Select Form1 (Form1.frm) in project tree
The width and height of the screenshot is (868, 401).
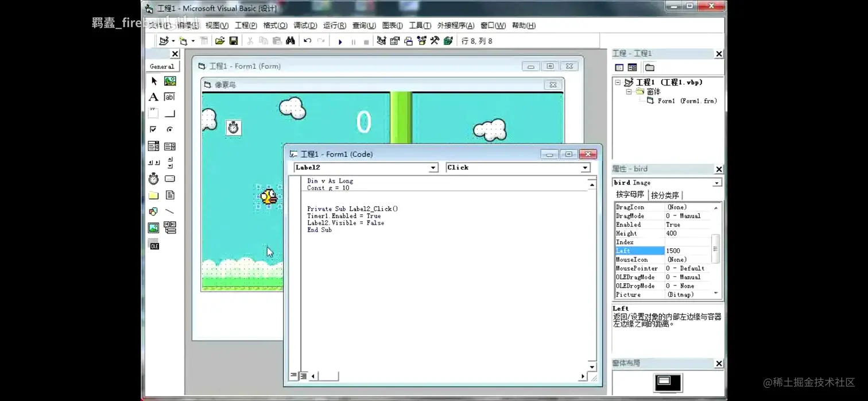click(x=687, y=101)
